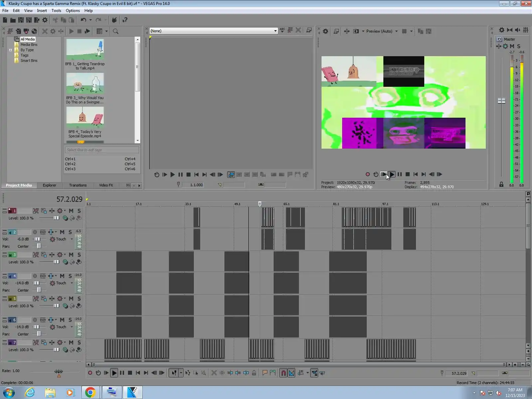Open the Options menu
Image resolution: width=532 pixels, height=399 pixels.
(x=73, y=11)
